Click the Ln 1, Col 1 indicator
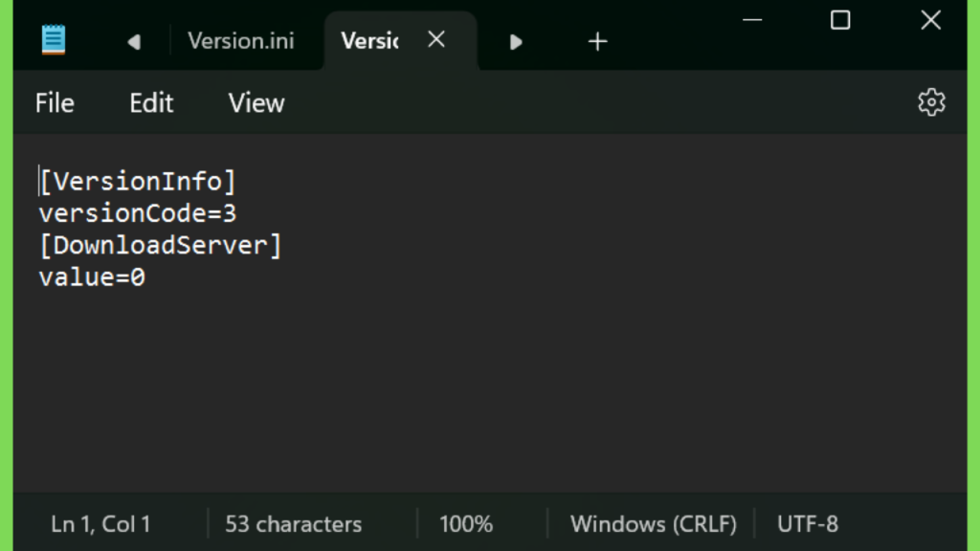 coord(100,524)
